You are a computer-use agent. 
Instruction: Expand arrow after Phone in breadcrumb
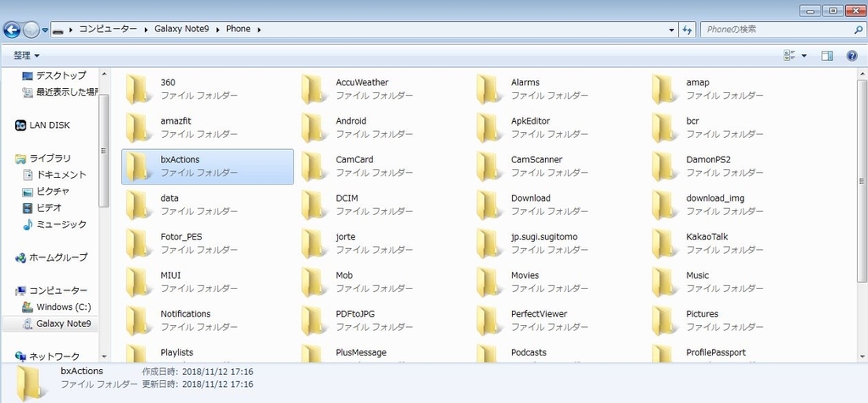[x=259, y=30]
